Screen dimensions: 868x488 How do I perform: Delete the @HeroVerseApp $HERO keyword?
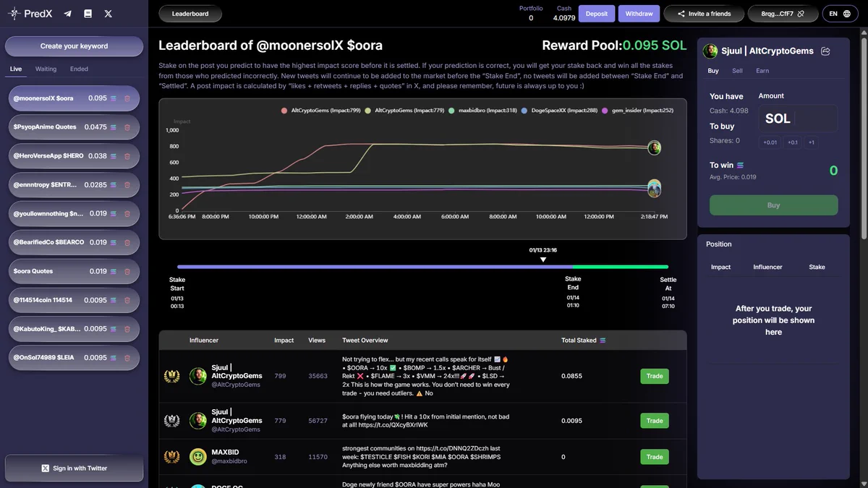[127, 155]
